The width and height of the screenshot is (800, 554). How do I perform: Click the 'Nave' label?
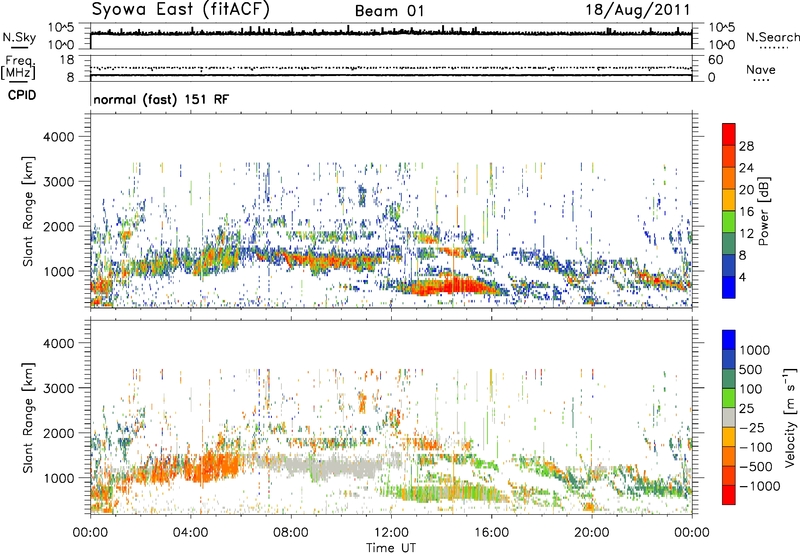pyautogui.click(x=760, y=69)
